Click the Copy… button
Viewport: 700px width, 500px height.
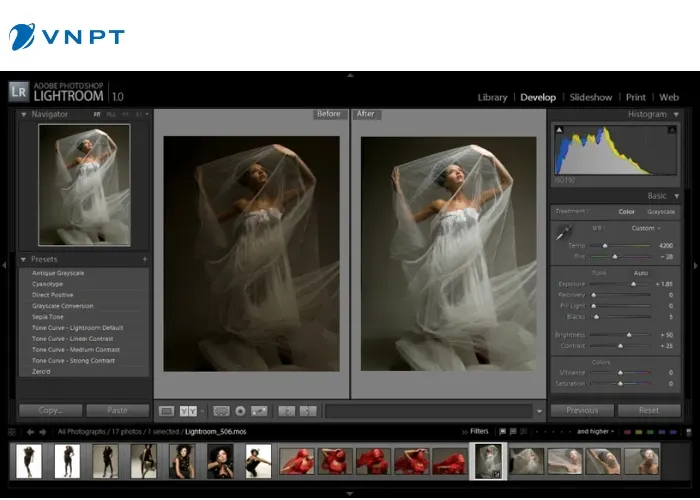tap(50, 411)
